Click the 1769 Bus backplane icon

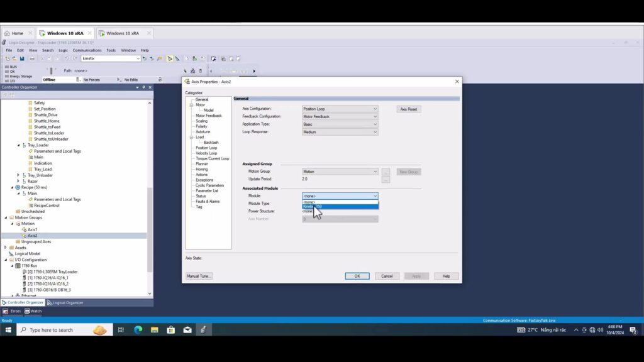coord(18,266)
